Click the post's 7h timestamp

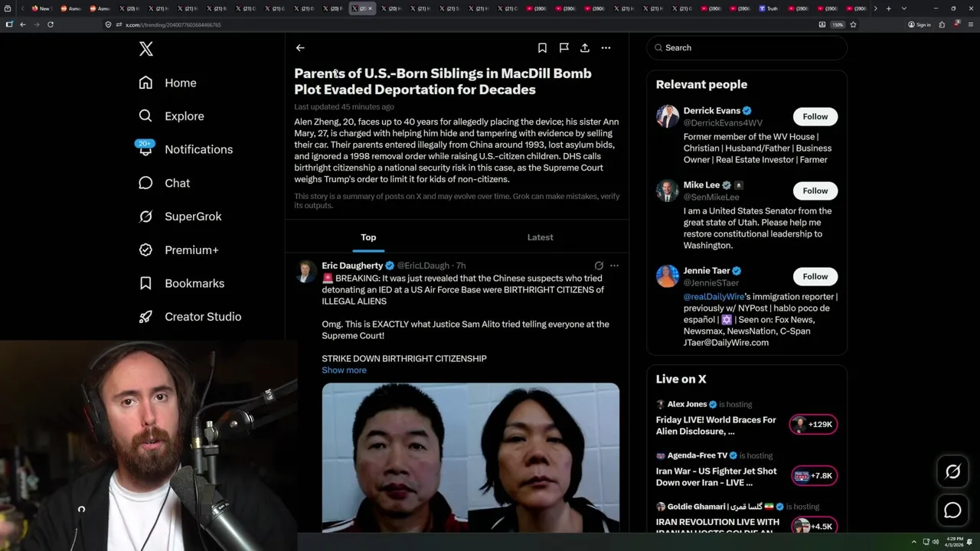click(461, 266)
